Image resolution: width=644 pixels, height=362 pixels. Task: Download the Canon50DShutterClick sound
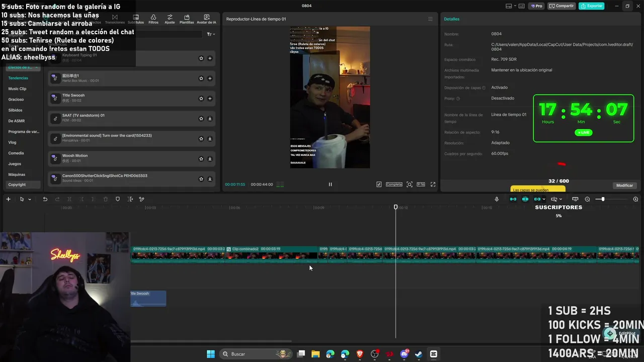[x=210, y=179]
